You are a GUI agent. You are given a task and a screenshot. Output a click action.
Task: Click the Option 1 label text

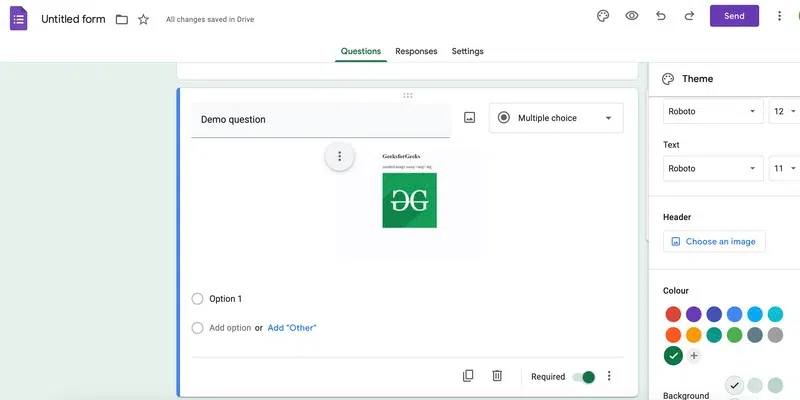226,299
